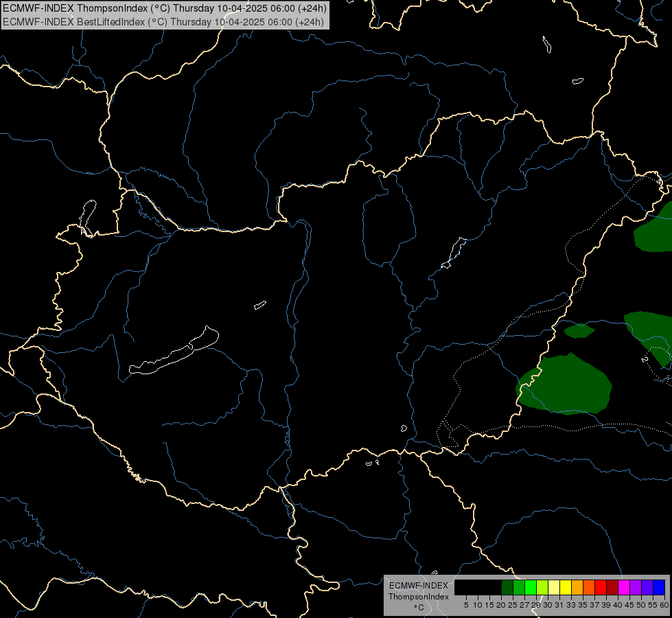
Task: Click the legend tick value '40'
Action: (x=618, y=605)
